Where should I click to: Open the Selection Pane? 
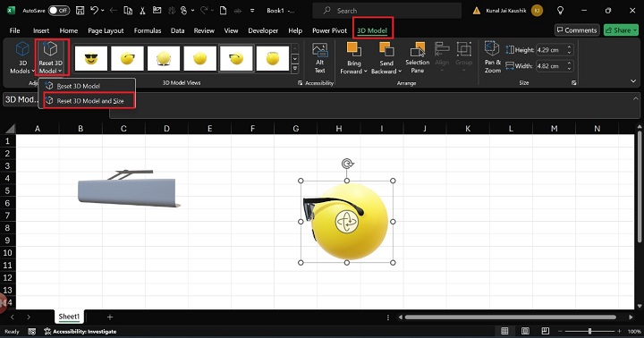[418, 58]
